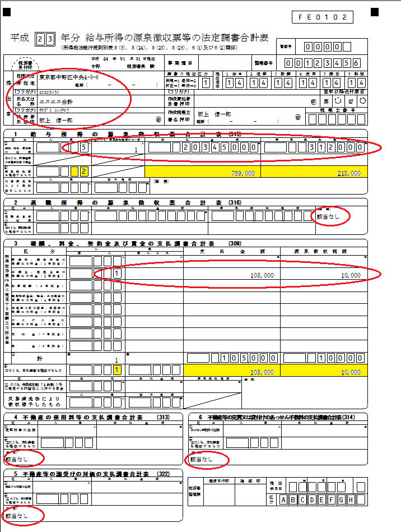
Task: Click 作成税理士 name 坂上 信一郎
Action: pyautogui.click(x=215, y=114)
